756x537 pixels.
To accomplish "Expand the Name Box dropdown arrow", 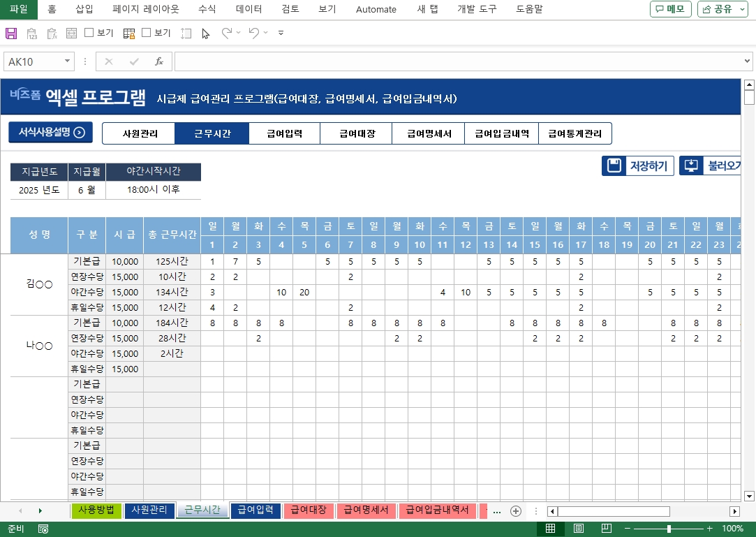I will click(x=68, y=61).
